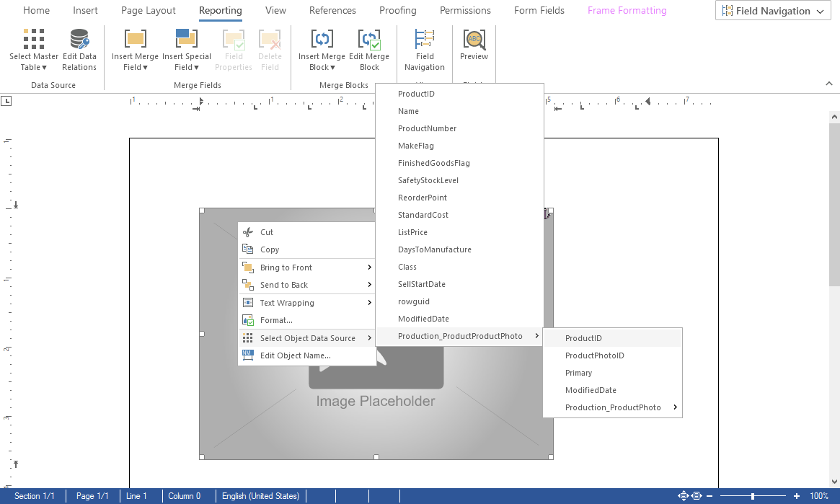
Task: Open the View tab
Action: point(275,10)
